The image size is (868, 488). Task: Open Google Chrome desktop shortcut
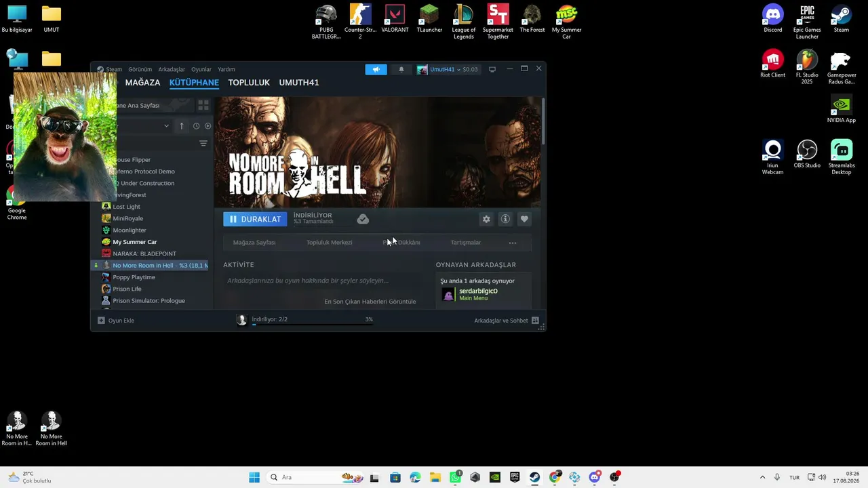pos(17,203)
